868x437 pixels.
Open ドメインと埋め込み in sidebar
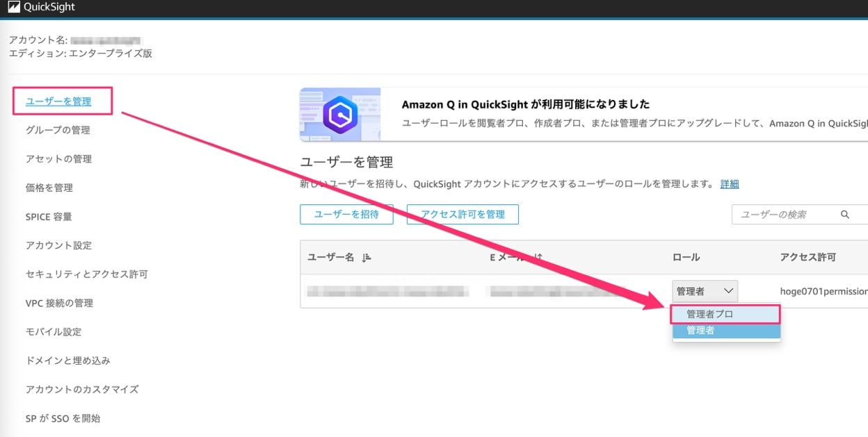pos(68,361)
